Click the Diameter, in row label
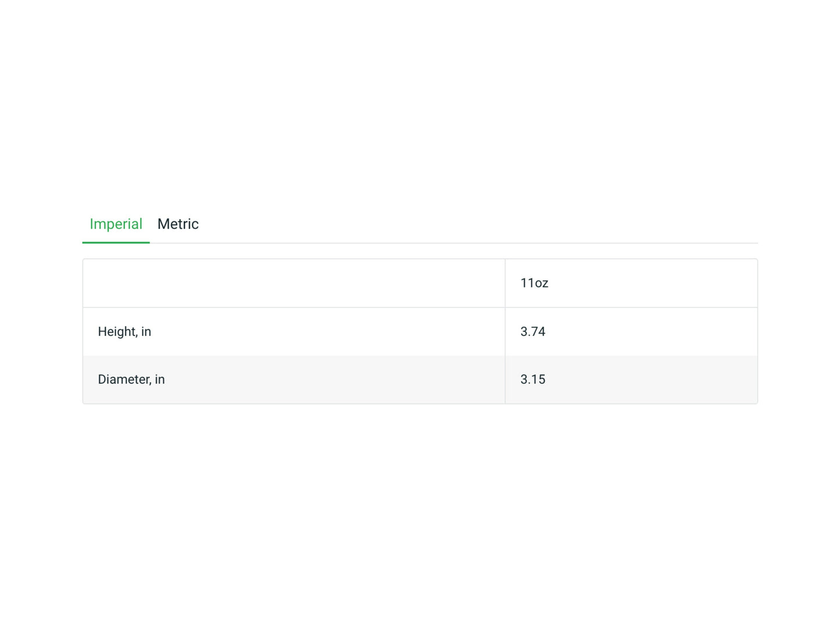The image size is (840, 630). point(131,380)
